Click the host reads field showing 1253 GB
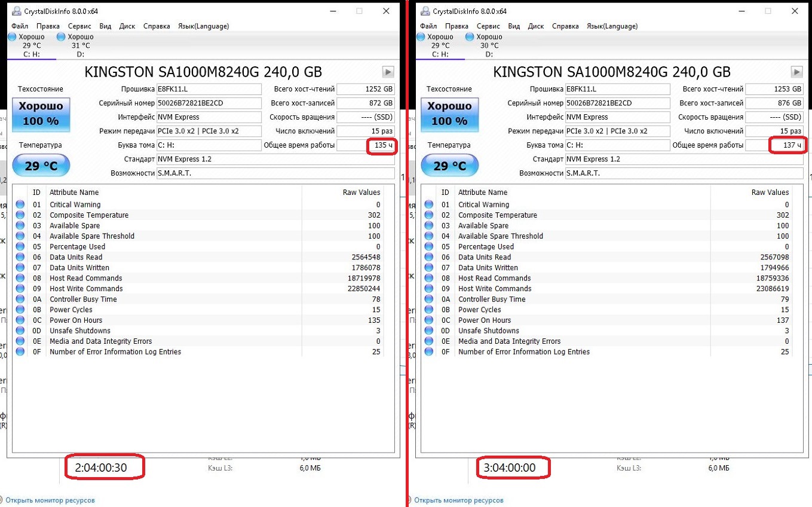 774,89
